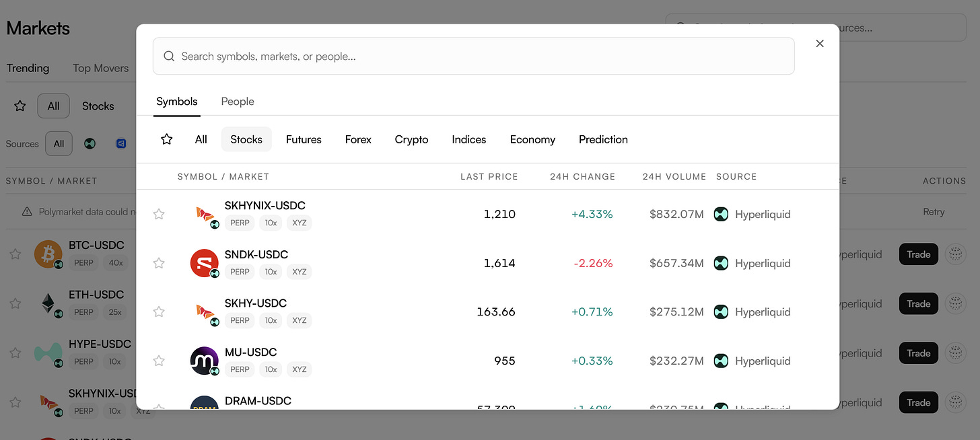Viewport: 980px width, 440px height.
Task: Open the Top Movers tab on the Markets page
Action: [100, 68]
